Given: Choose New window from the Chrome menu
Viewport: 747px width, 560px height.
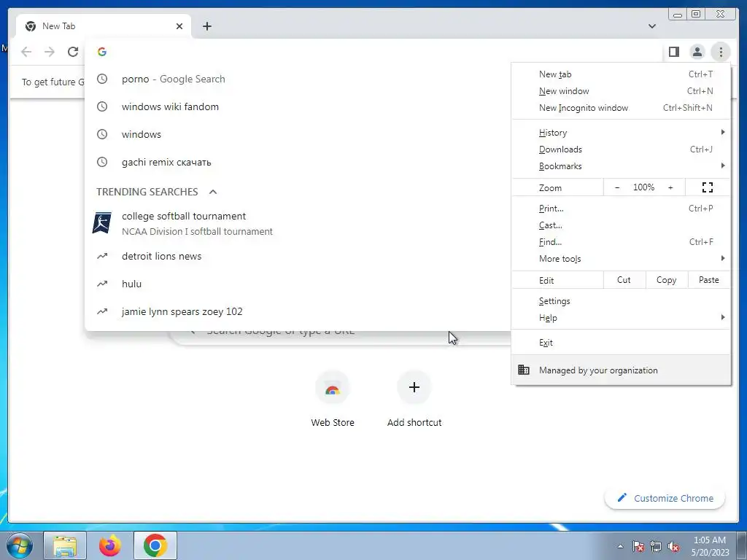Looking at the screenshot, I should pyautogui.click(x=622, y=91).
